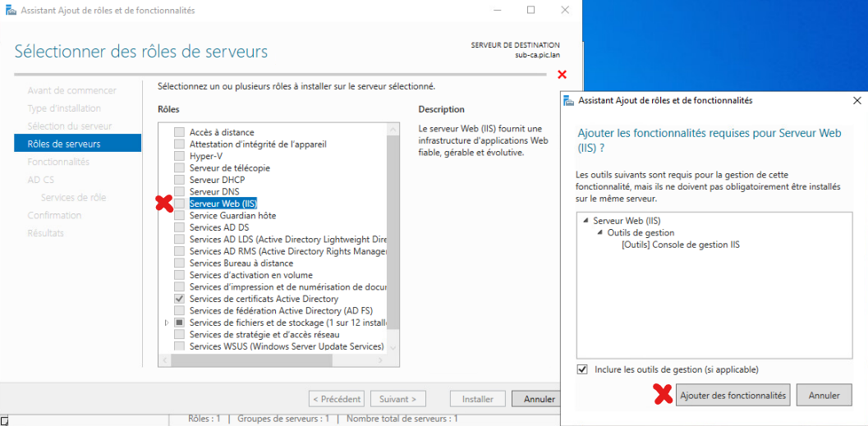Go to Type d'installation step
The height and width of the screenshot is (426, 868).
coord(64,108)
